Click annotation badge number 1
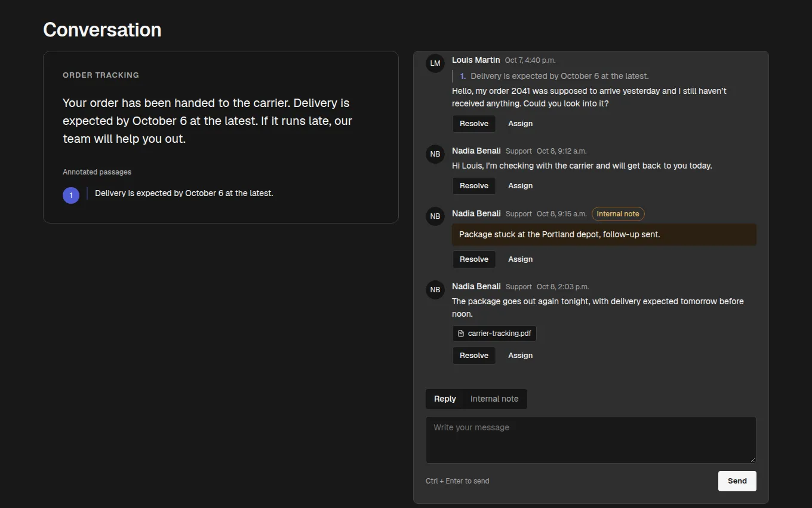The image size is (812, 508). tap(71, 195)
